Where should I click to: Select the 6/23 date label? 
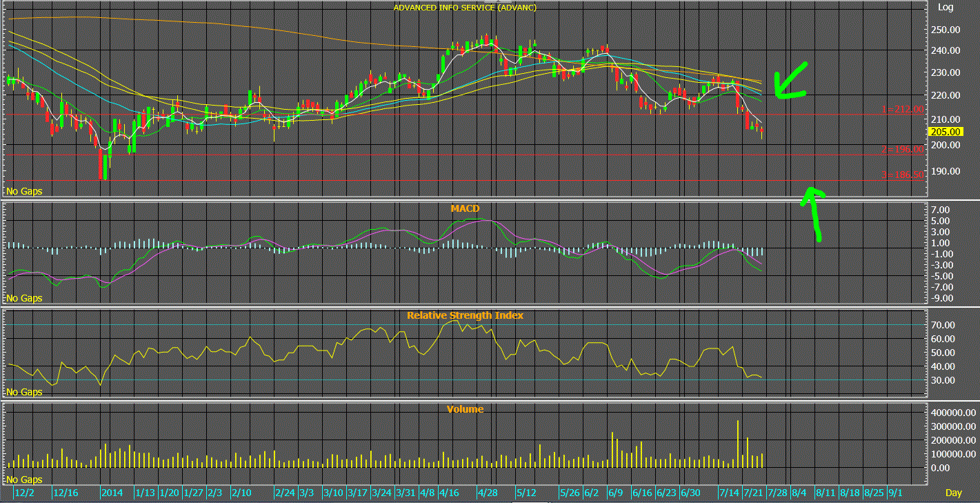click(666, 493)
